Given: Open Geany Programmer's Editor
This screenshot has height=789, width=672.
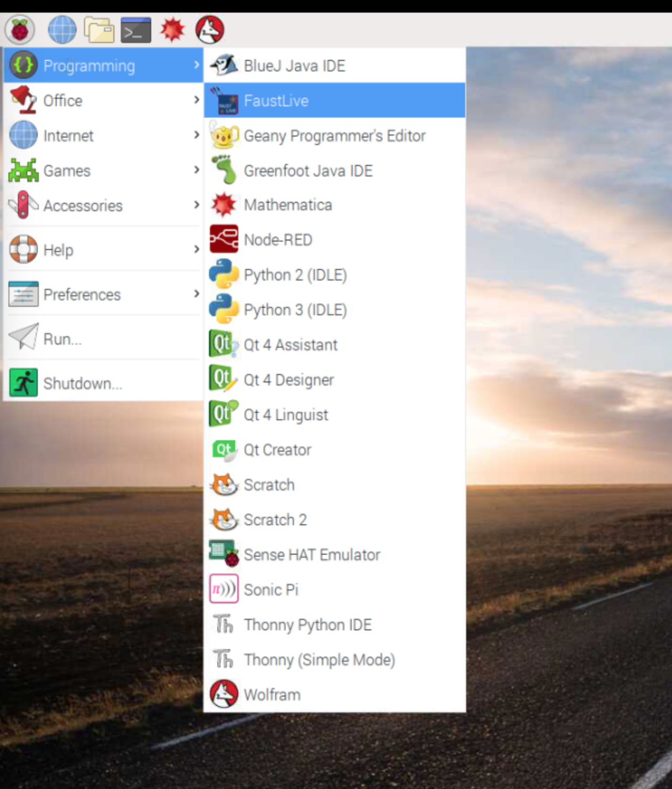Looking at the screenshot, I should [x=334, y=136].
